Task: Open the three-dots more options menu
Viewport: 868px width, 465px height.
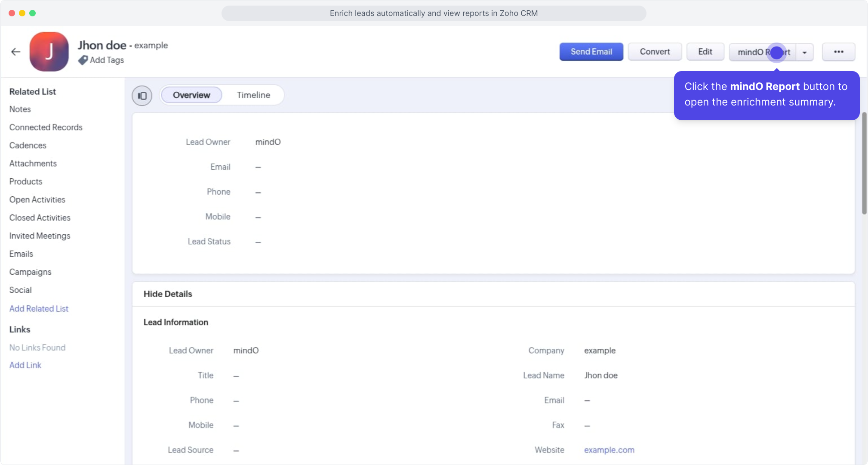Action: coord(838,52)
